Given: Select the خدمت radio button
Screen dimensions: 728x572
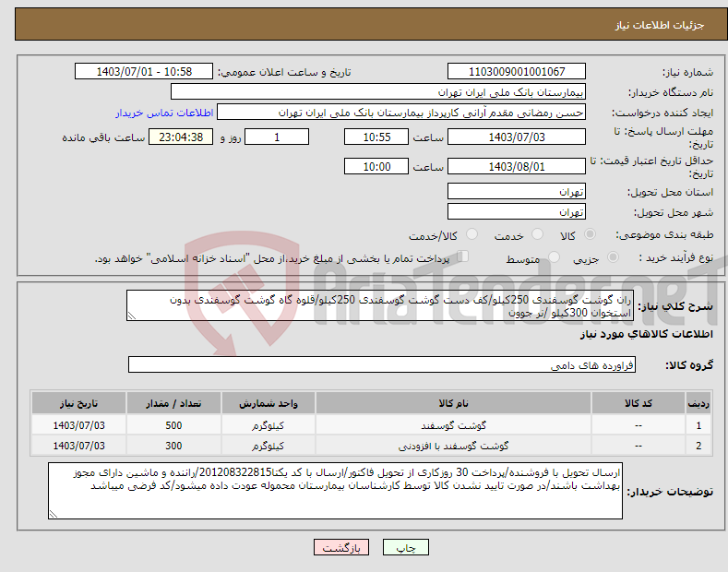Looking at the screenshot, I should tap(537, 234).
